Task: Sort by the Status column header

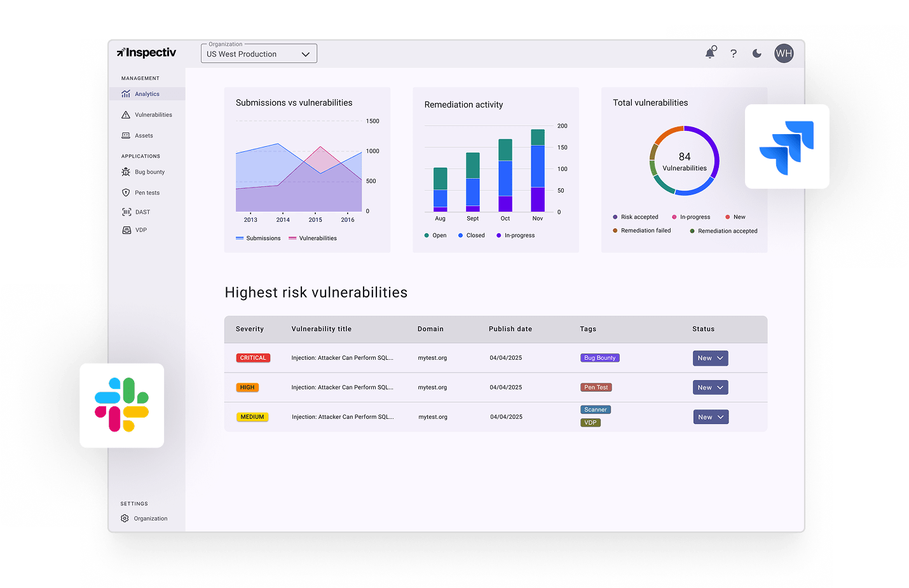Action: pyautogui.click(x=704, y=329)
